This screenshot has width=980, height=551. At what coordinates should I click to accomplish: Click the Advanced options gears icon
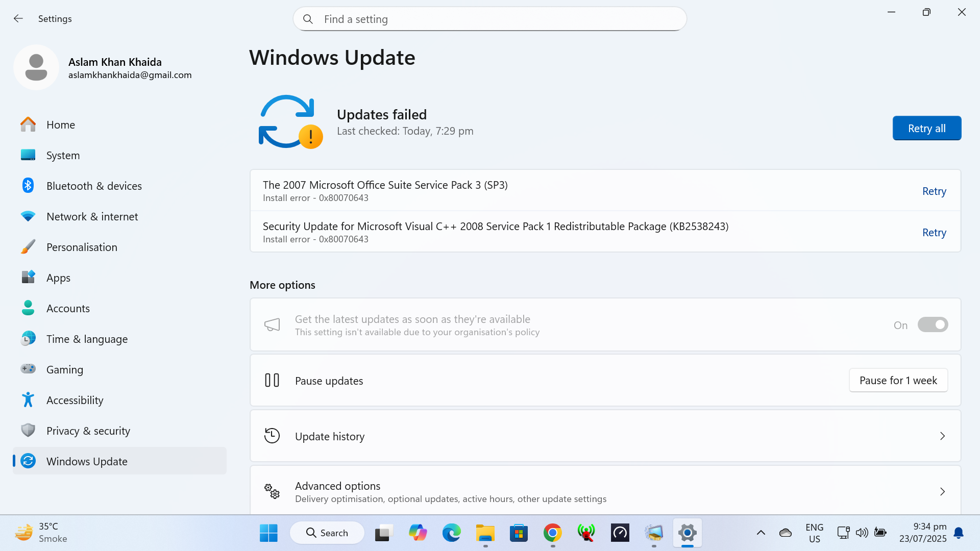point(272,492)
